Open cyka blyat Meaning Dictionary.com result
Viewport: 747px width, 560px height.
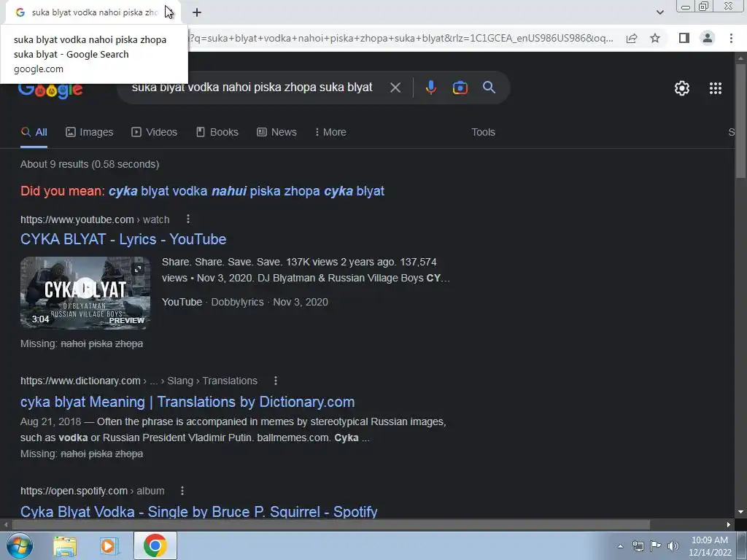click(187, 402)
